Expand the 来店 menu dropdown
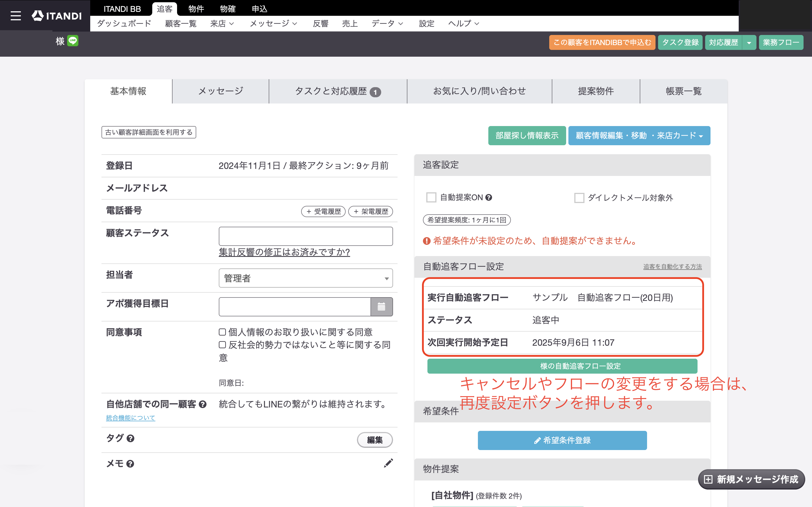 (x=222, y=23)
